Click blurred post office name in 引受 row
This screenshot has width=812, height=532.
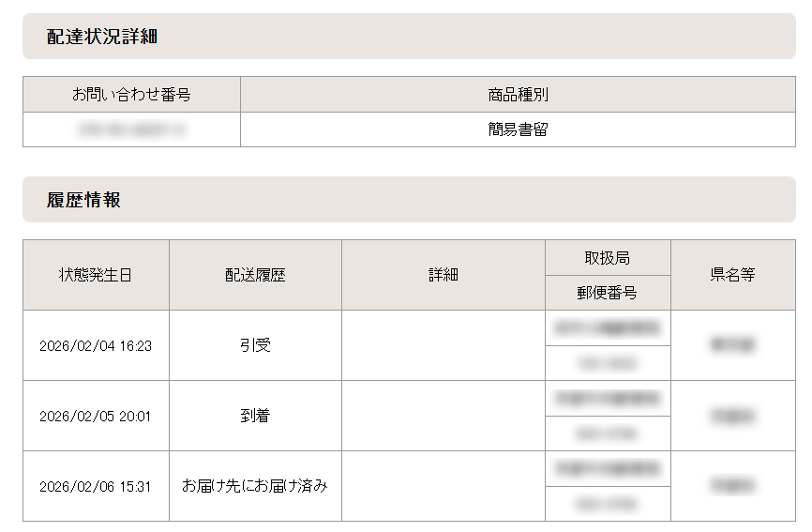click(x=608, y=328)
